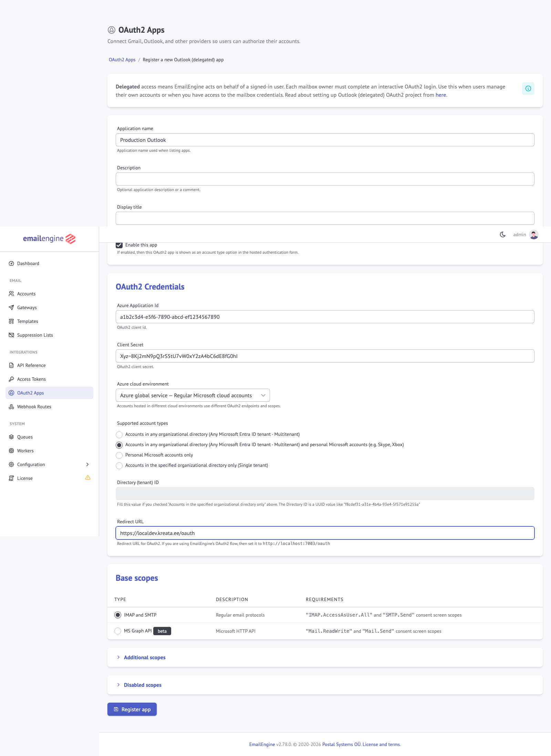Expand Configuration submenu chevron
The height and width of the screenshot is (756, 551).
[87, 464]
